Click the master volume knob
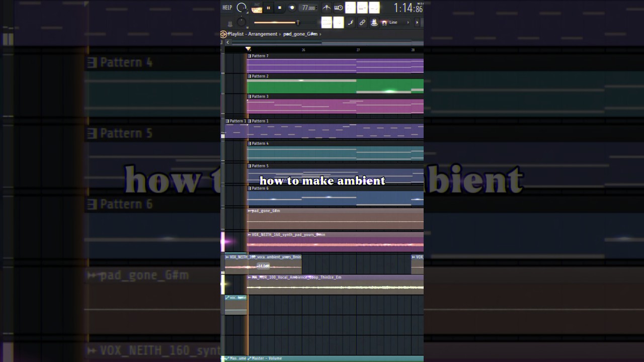 point(242,8)
